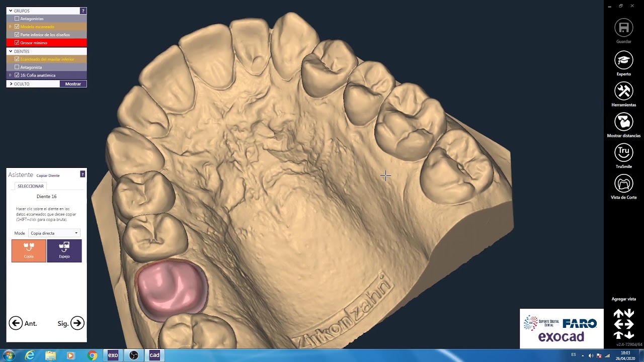Open Experto mode

pos(623,60)
